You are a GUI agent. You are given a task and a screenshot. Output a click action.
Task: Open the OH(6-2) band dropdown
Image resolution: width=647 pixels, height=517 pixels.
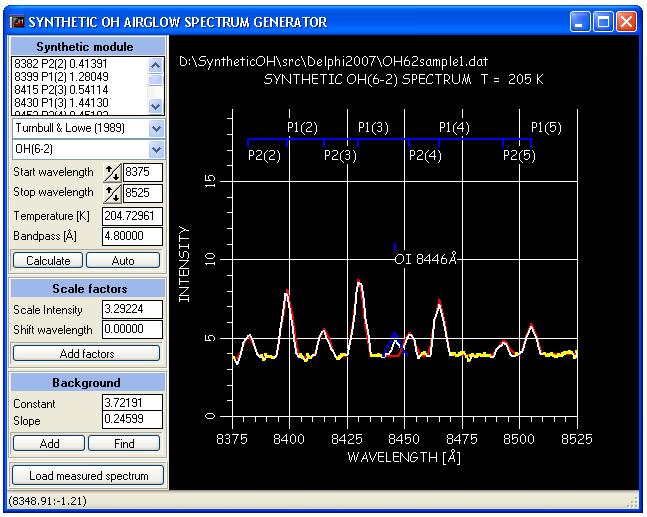(x=156, y=149)
